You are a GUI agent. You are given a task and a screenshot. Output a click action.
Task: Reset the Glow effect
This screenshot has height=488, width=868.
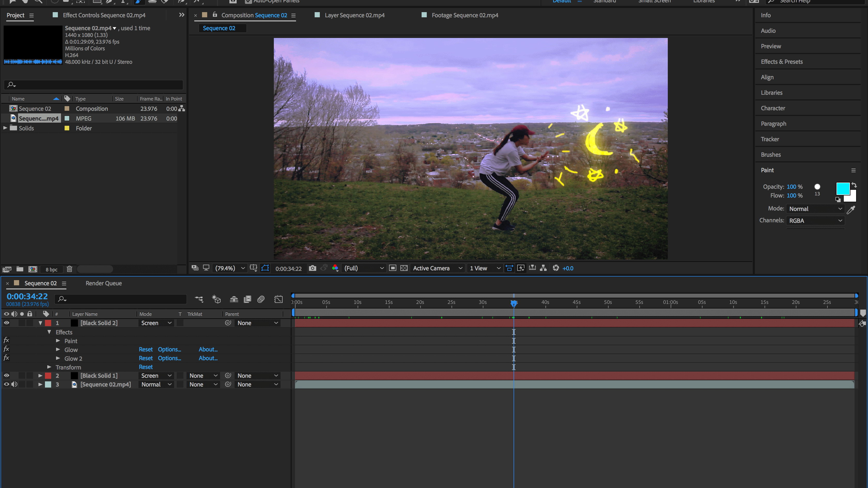(145, 349)
